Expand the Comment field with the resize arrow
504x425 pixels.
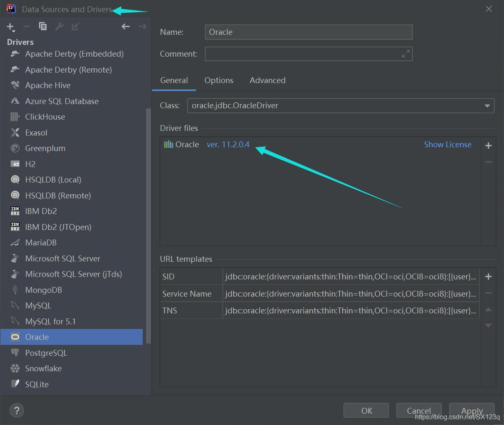click(x=405, y=54)
